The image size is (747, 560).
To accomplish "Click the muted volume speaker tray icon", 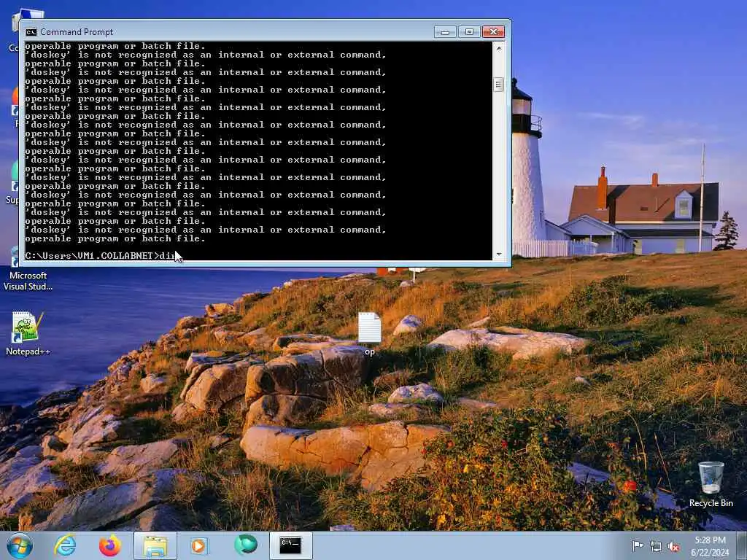I will (x=673, y=546).
